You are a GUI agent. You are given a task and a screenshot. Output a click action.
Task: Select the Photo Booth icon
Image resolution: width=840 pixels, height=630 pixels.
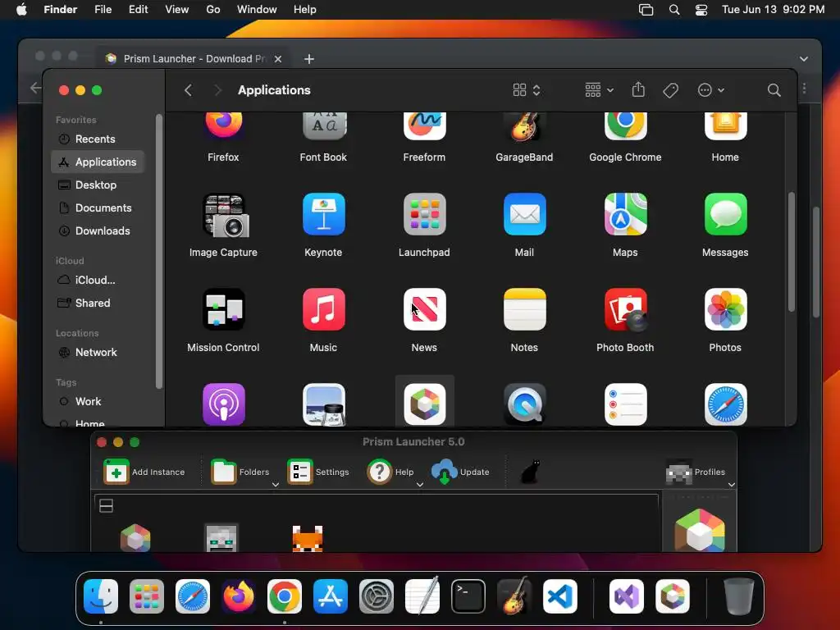pyautogui.click(x=625, y=309)
